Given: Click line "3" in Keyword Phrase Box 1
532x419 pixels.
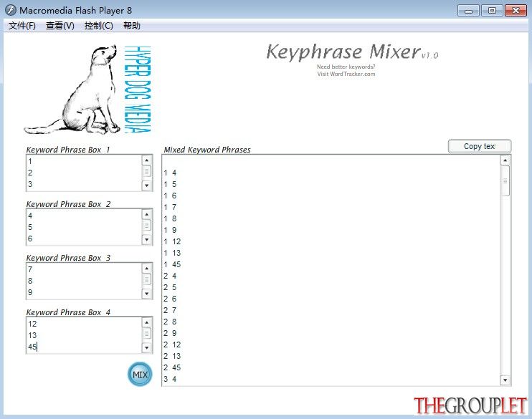Looking at the screenshot, I should pyautogui.click(x=30, y=184).
